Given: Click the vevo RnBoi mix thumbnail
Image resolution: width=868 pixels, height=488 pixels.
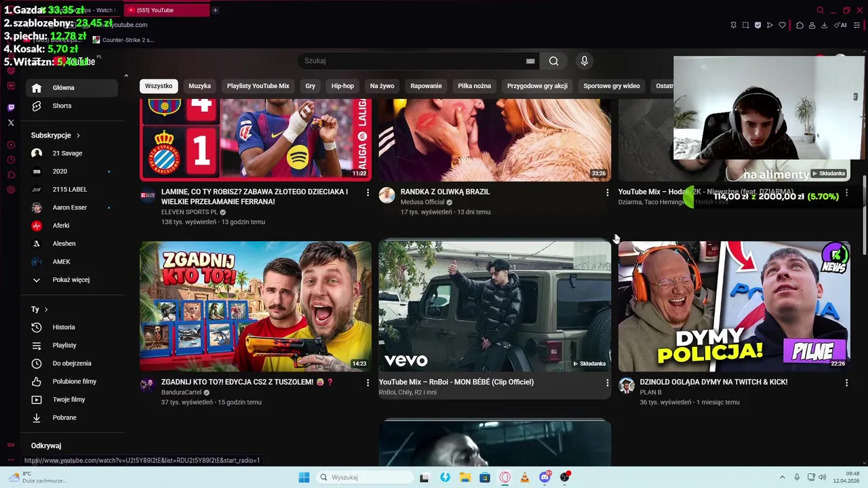Looking at the screenshot, I should [x=494, y=306].
